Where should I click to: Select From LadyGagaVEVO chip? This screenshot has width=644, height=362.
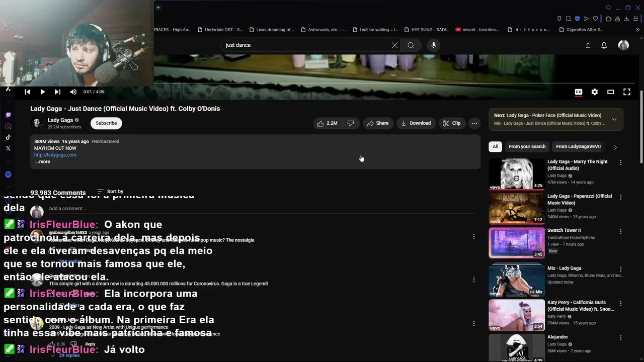coord(578,147)
